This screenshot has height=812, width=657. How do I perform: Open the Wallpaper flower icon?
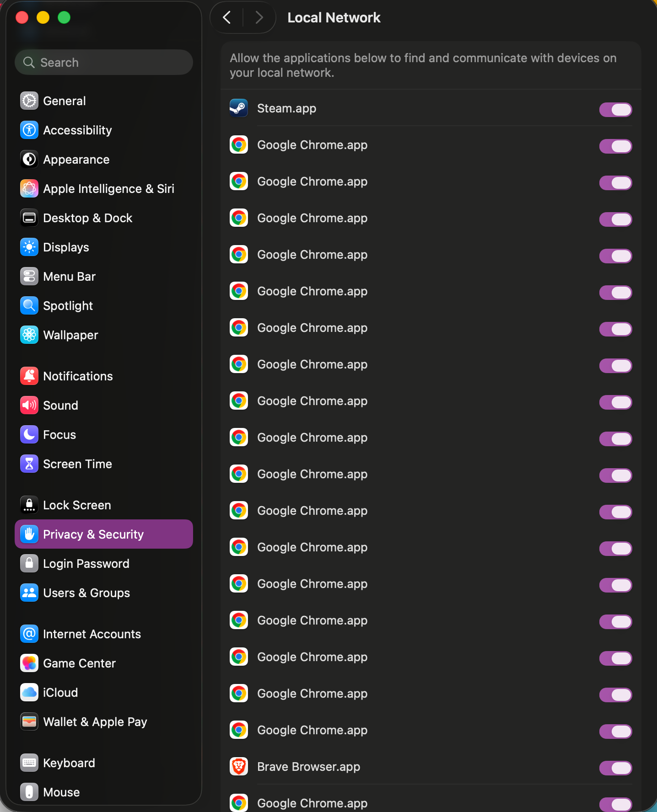pos(29,335)
